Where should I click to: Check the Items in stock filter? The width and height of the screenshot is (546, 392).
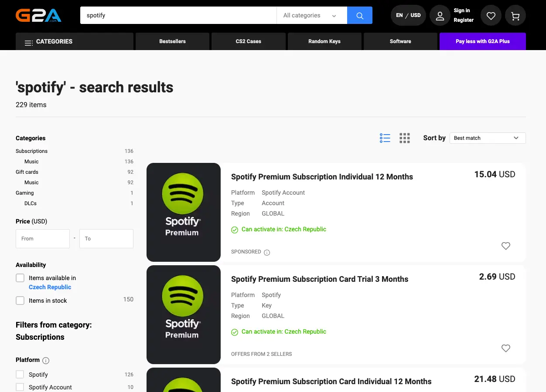(20, 301)
